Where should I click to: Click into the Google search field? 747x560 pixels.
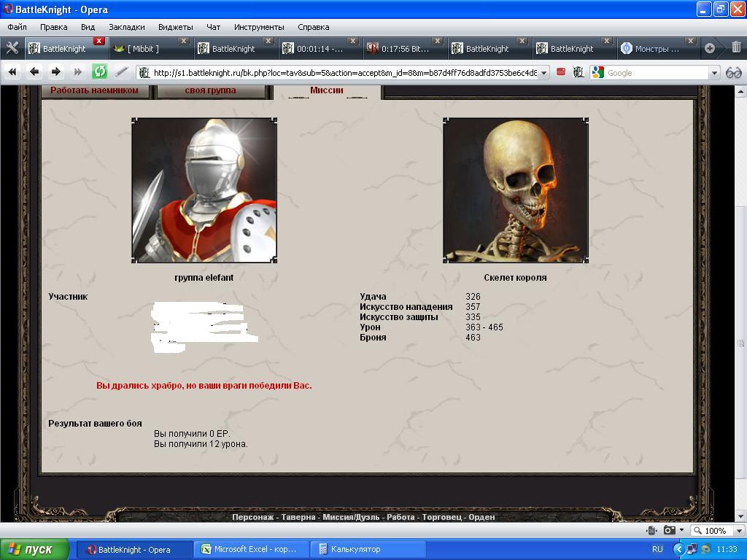[x=657, y=73]
